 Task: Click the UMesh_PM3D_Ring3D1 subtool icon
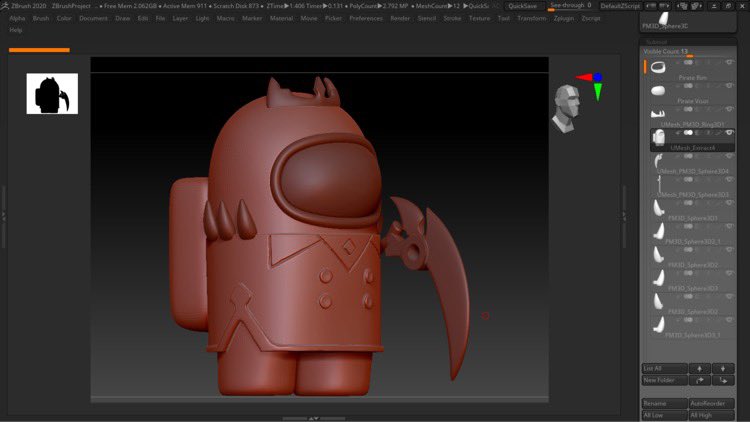pyautogui.click(x=658, y=114)
